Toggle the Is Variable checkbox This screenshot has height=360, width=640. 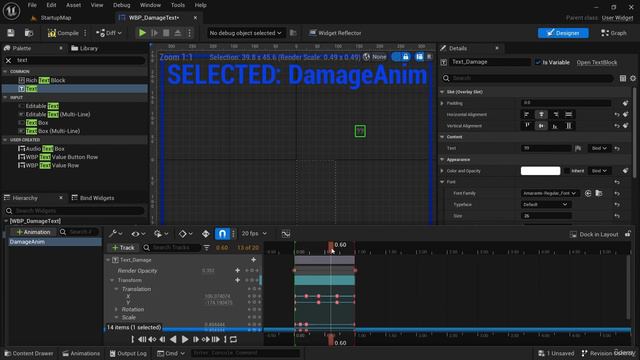coord(538,62)
